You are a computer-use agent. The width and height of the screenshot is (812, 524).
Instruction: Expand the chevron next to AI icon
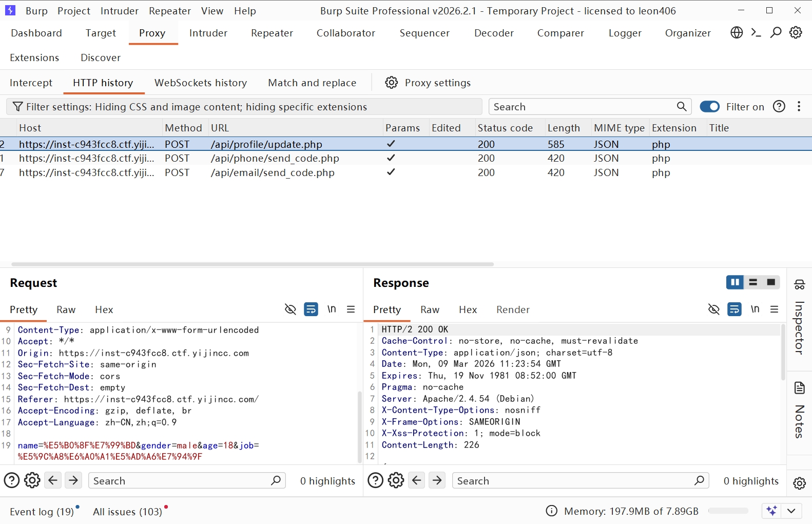click(x=791, y=511)
